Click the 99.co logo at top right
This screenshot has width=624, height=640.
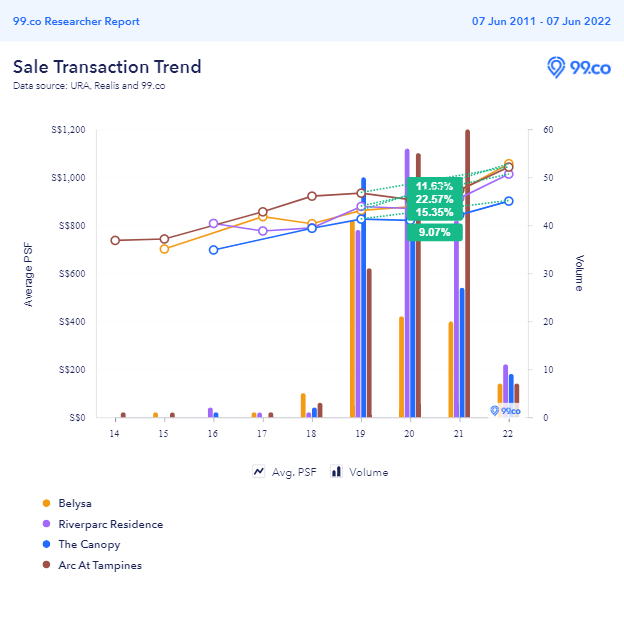[579, 67]
